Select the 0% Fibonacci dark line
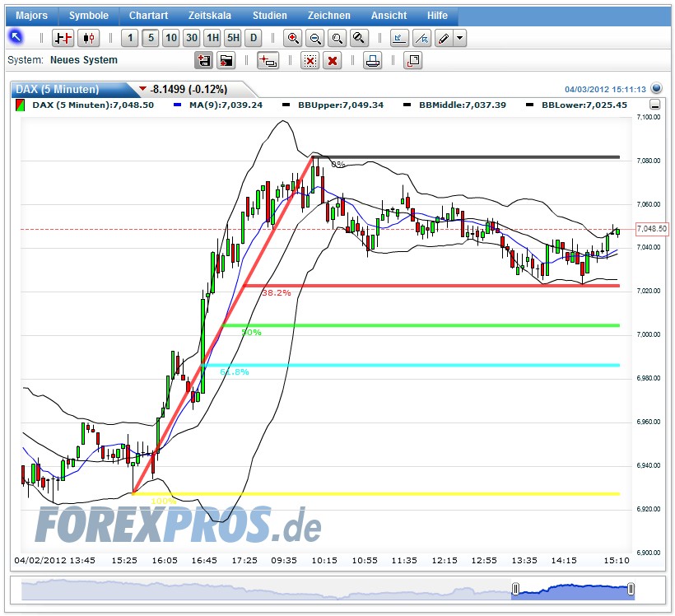 [x=466, y=157]
